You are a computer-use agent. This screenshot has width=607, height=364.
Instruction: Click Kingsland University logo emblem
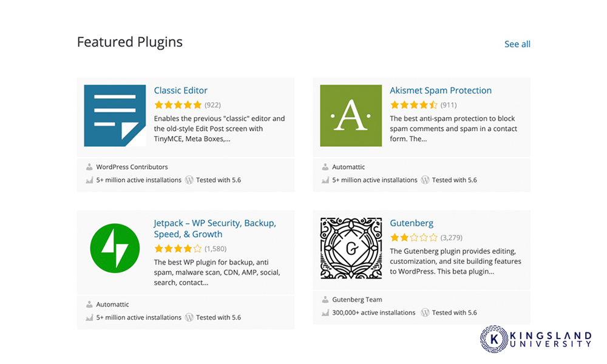(x=494, y=339)
